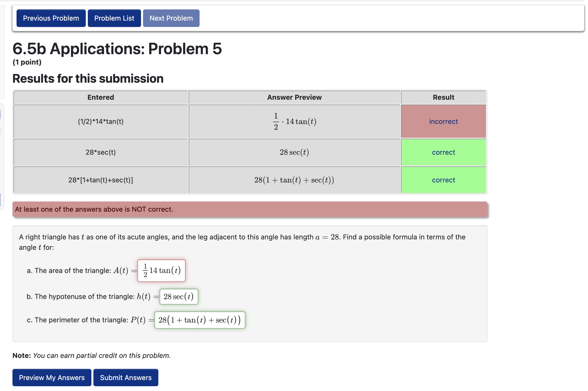Click 'correct' link in 28*sec(t) row
588x391 pixels.
tap(443, 152)
